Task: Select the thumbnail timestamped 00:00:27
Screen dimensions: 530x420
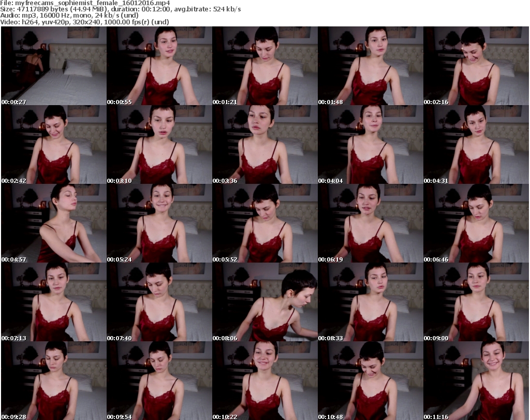Action: pos(54,66)
